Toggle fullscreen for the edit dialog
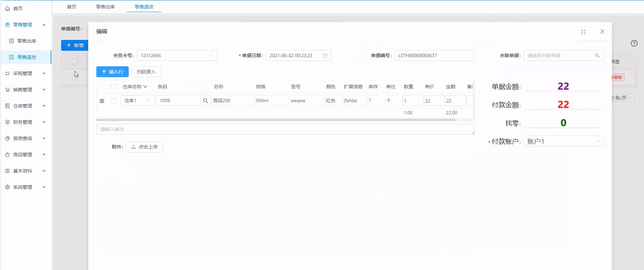Viewport: 644px width, 270px height. 583,32
